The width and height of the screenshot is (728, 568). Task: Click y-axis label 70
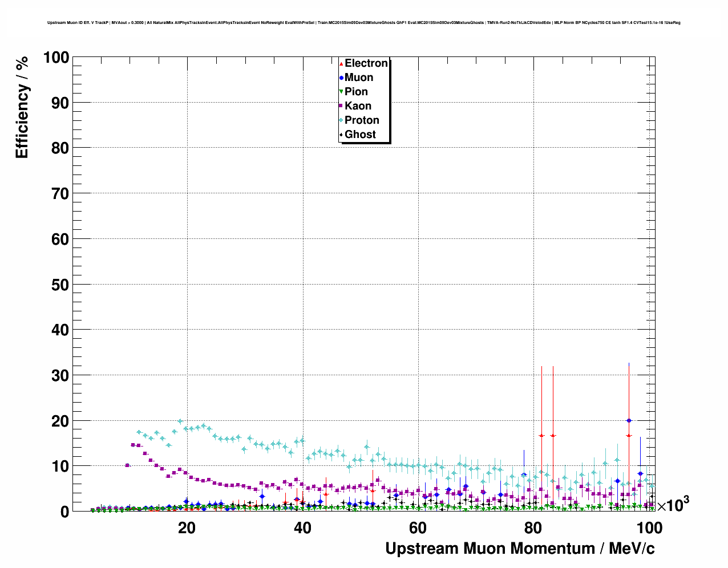[60, 194]
